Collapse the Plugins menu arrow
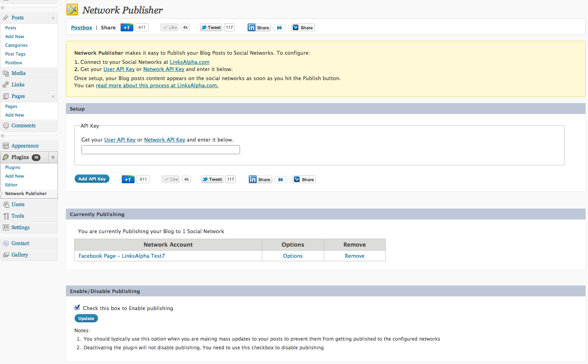588x364 pixels. click(x=53, y=157)
